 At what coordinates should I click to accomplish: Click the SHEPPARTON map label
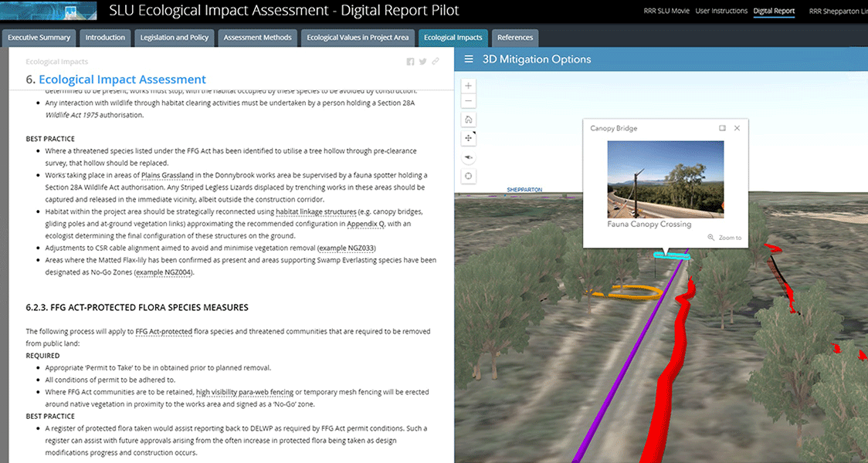pyautogui.click(x=524, y=190)
